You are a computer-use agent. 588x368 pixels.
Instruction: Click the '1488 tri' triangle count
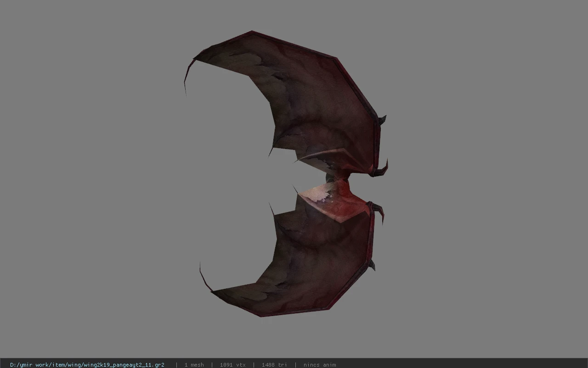pyautogui.click(x=274, y=365)
